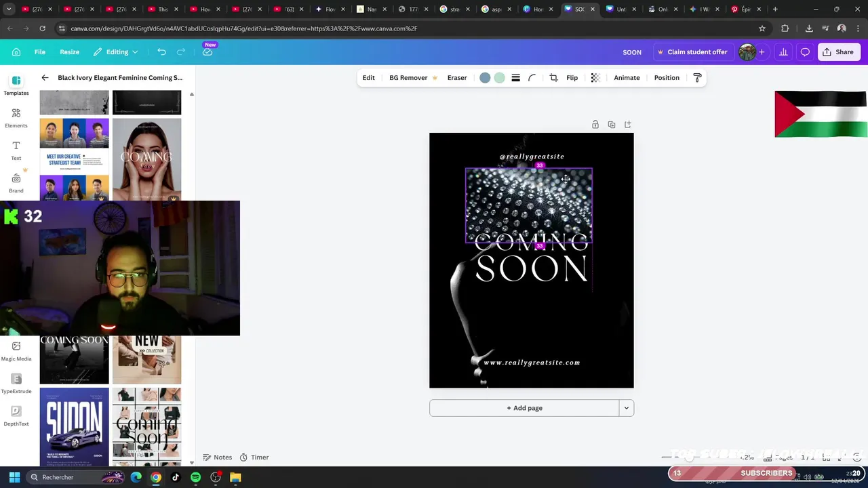Open comments bubble icon in header
Image resolution: width=868 pixels, height=488 pixels.
[805, 52]
